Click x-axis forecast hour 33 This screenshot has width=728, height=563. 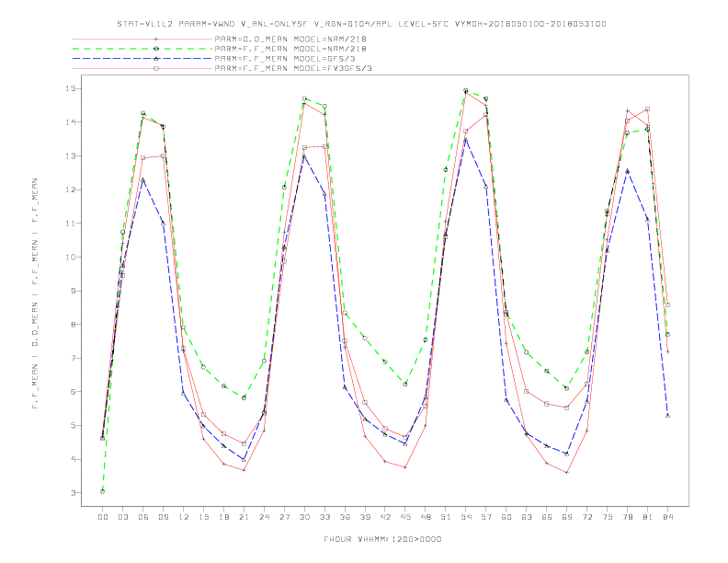[x=324, y=517]
